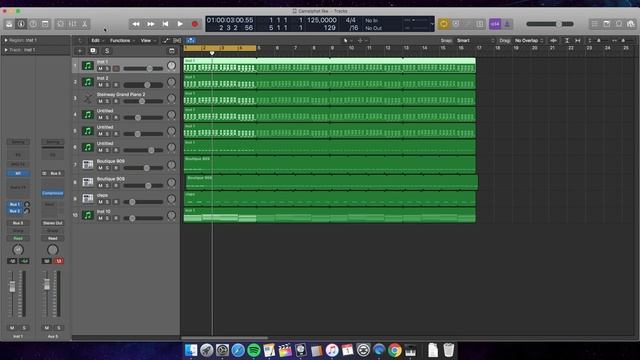Open the Snap Smart dropdown

(476, 40)
